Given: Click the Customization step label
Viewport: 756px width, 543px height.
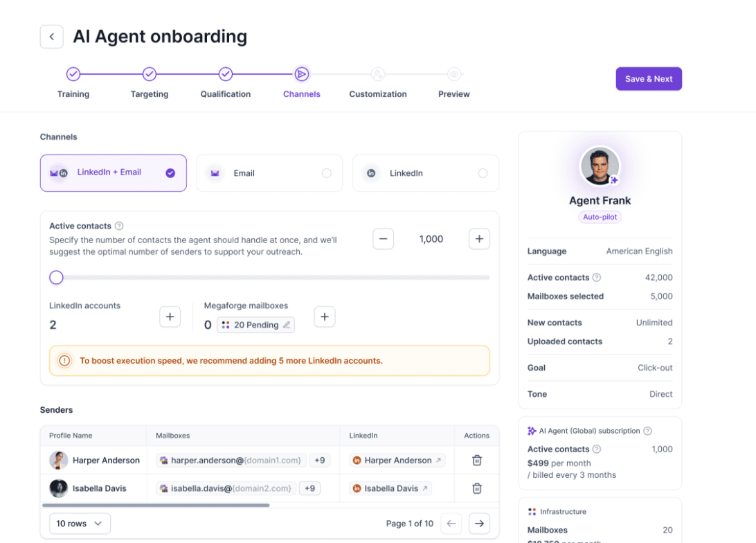Looking at the screenshot, I should point(378,94).
